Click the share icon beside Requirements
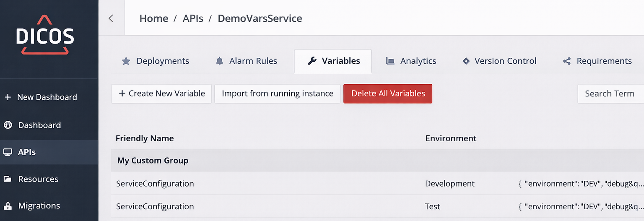 (x=567, y=61)
